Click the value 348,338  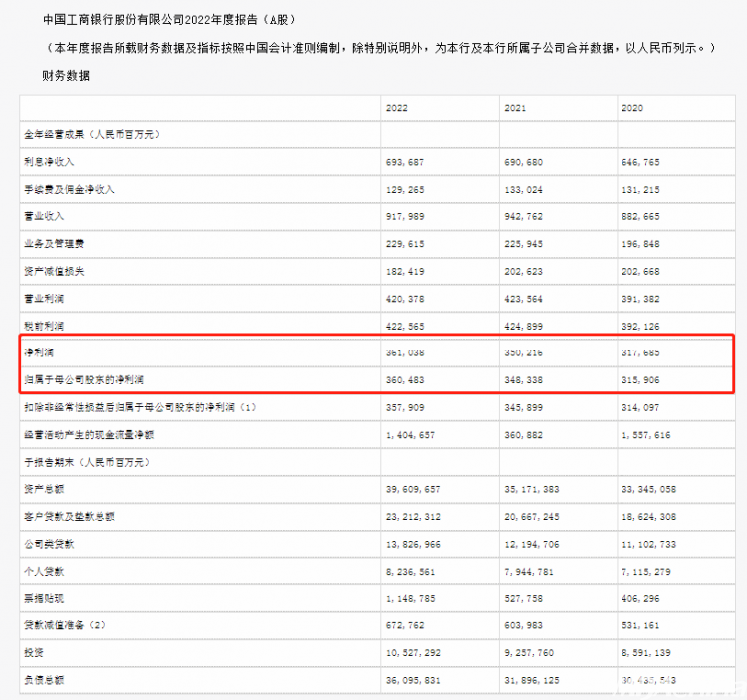(523, 380)
